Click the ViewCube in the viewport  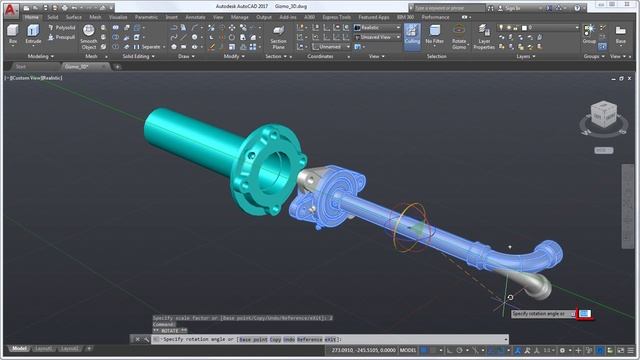tap(604, 115)
